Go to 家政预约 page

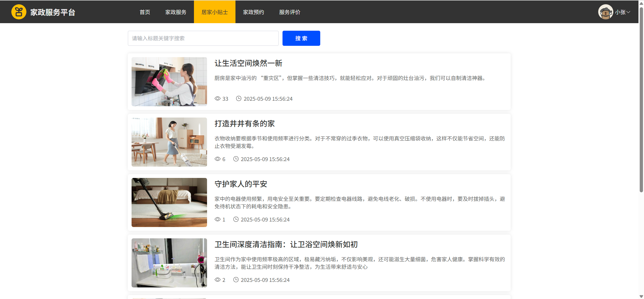(253, 12)
